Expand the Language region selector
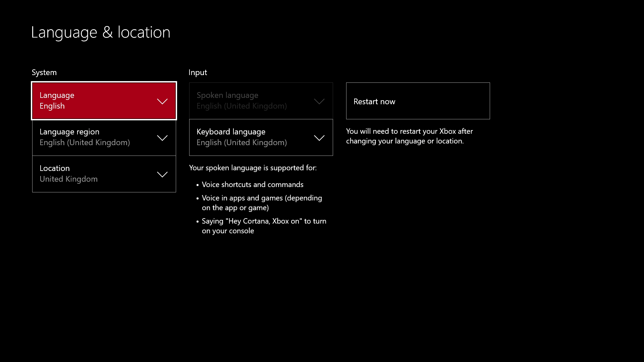The image size is (644, 362). (104, 137)
